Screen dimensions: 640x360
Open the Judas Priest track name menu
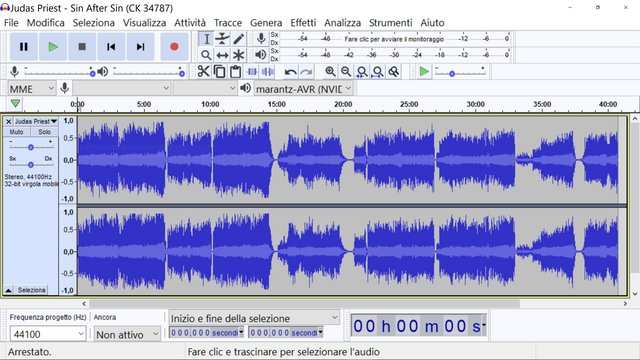(x=36, y=122)
